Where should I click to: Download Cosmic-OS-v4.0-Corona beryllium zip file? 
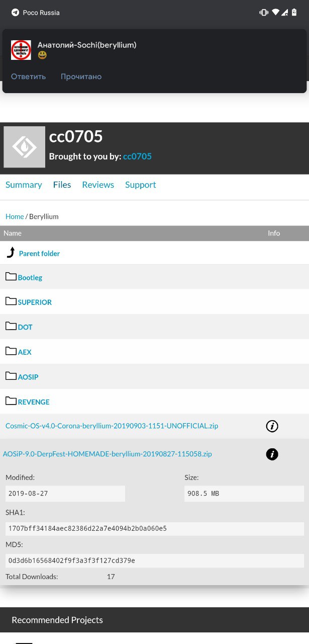[112, 426]
